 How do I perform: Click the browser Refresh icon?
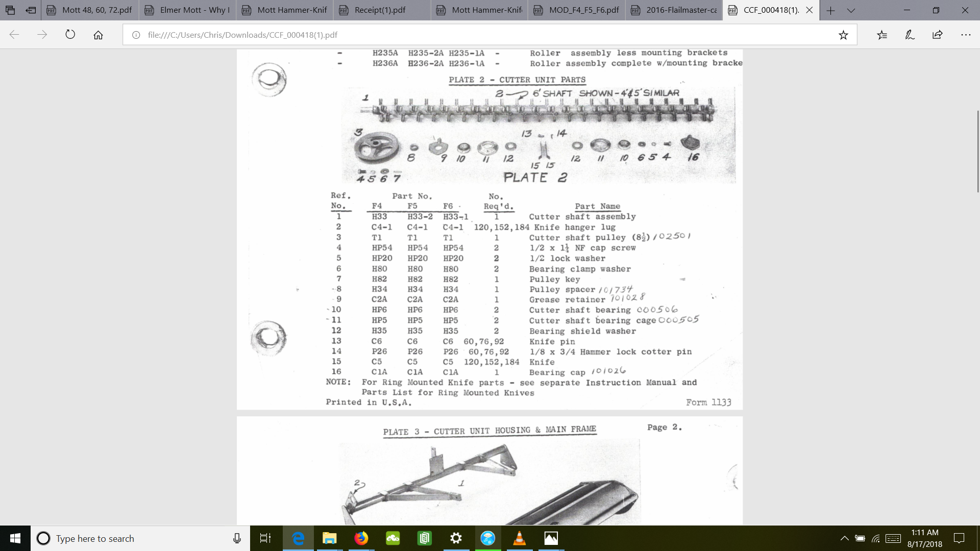(x=70, y=35)
